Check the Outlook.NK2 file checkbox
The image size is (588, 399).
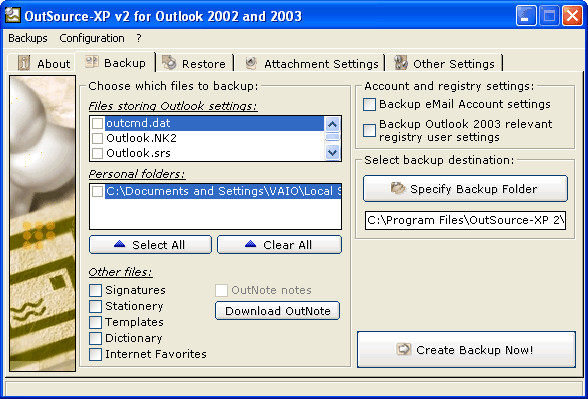(98, 138)
